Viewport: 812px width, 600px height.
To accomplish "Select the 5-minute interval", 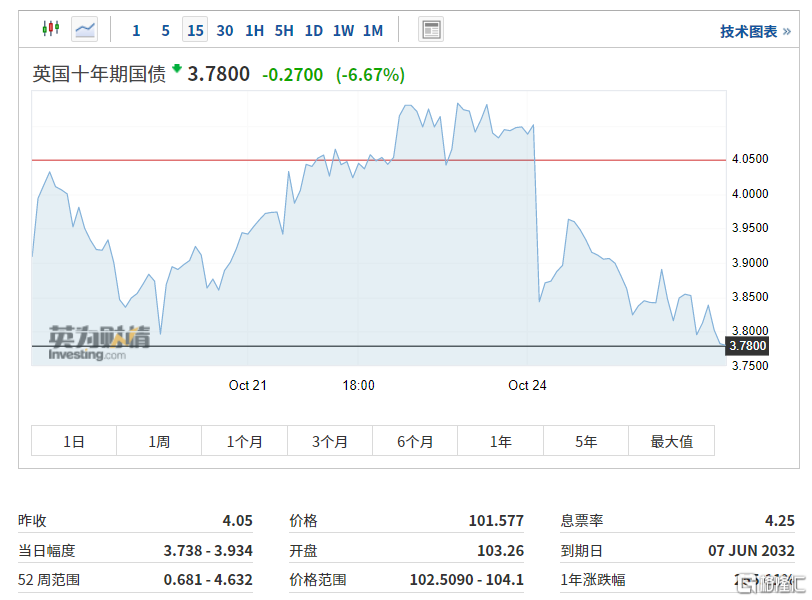I will (x=166, y=31).
